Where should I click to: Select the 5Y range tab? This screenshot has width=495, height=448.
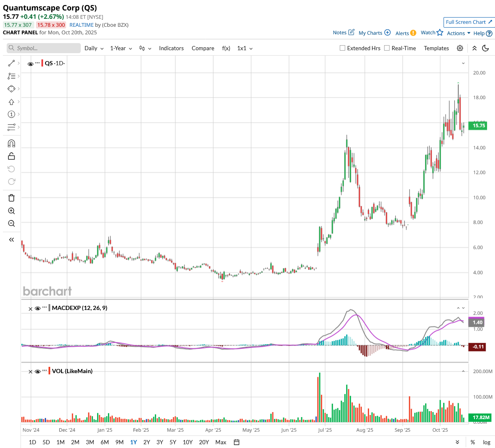click(x=173, y=442)
